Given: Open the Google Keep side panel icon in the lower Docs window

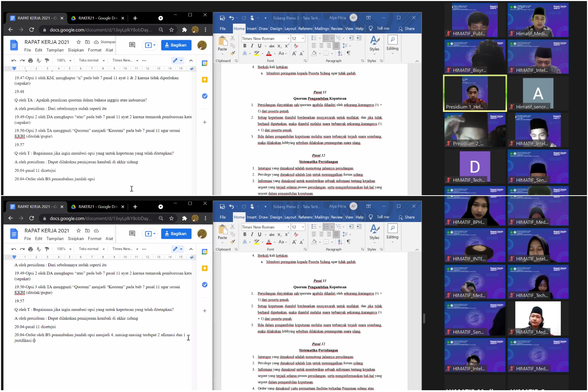Looking at the screenshot, I should pyautogui.click(x=204, y=268).
